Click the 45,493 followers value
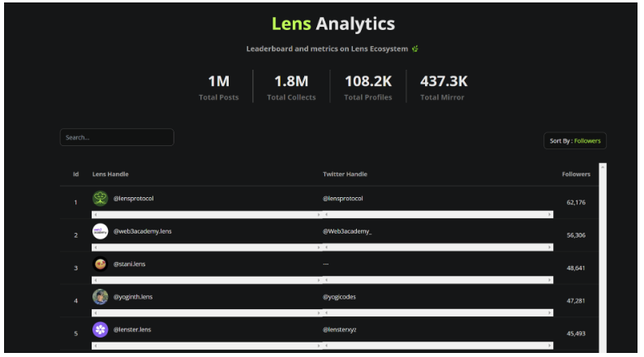The image size is (644, 357). [x=576, y=333]
